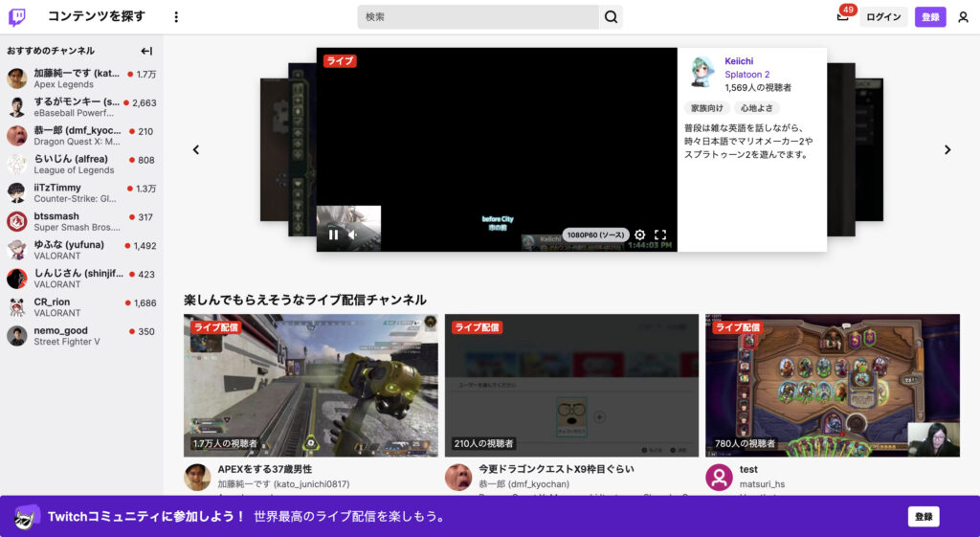
Task: Enter fullscreen on the featured player
Action: tap(660, 235)
